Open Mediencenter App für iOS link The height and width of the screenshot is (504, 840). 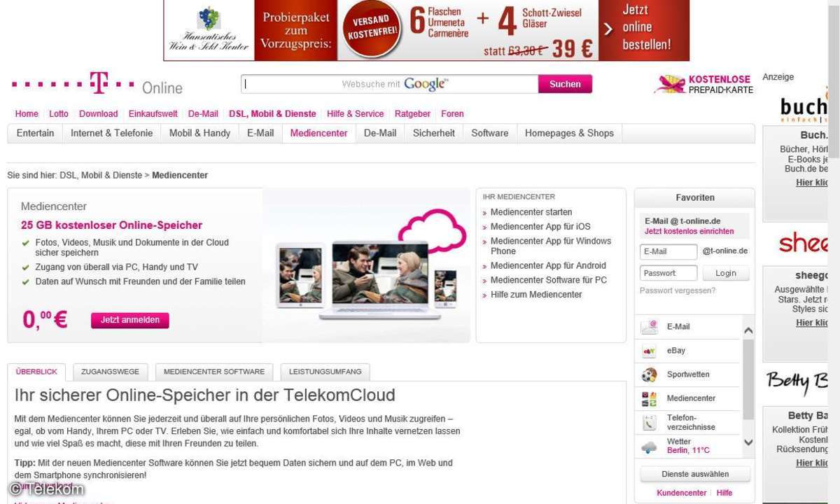click(x=540, y=226)
